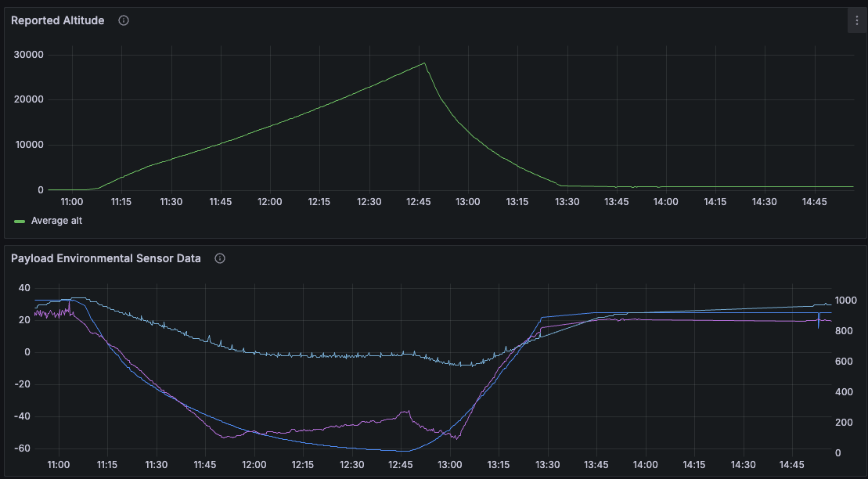Click the 30000 label on altitude y-axis

click(29, 55)
